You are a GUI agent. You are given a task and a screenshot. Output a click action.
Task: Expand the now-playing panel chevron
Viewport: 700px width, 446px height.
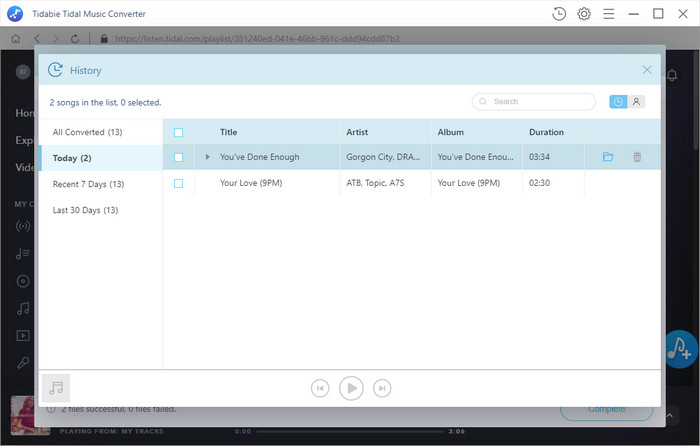[x=670, y=416]
